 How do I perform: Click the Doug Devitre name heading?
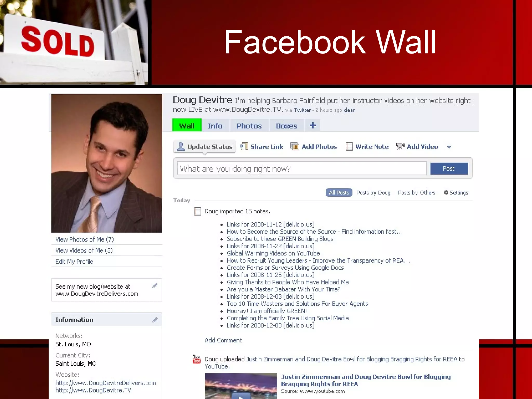202,100
